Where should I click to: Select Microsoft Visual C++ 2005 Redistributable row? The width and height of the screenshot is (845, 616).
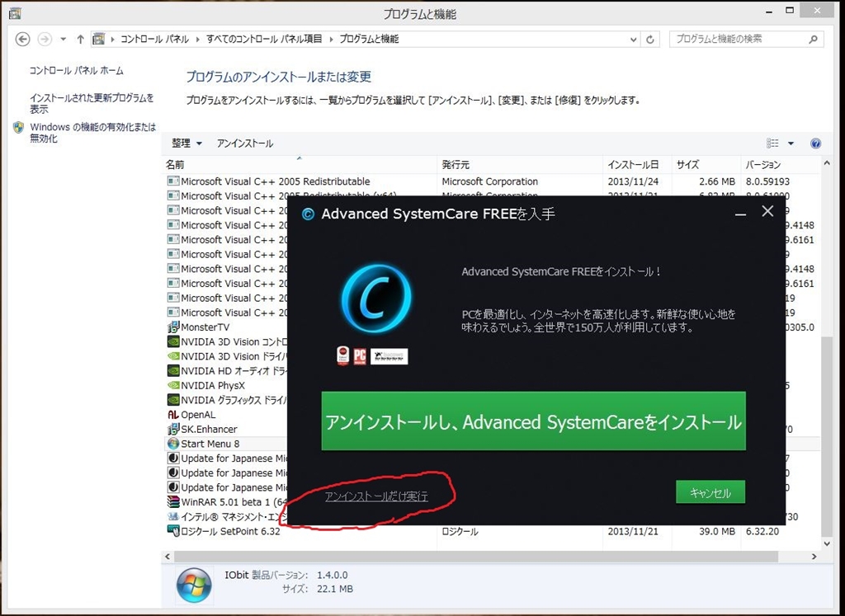click(491, 181)
